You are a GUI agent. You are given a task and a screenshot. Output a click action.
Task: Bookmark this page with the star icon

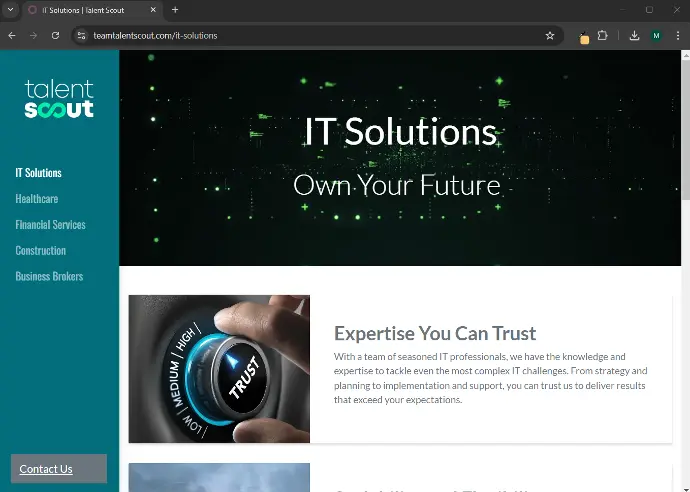[x=550, y=36]
